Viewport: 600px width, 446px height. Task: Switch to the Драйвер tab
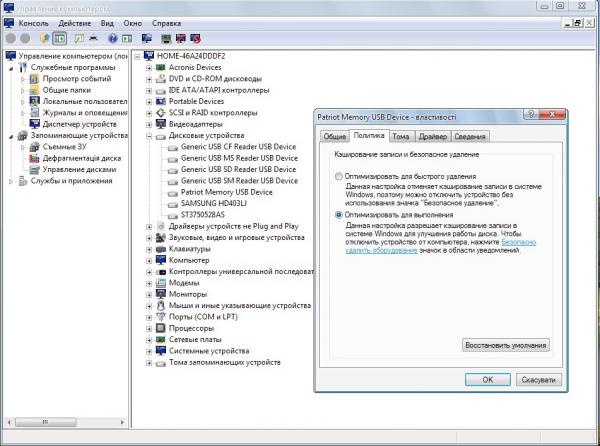coord(433,137)
